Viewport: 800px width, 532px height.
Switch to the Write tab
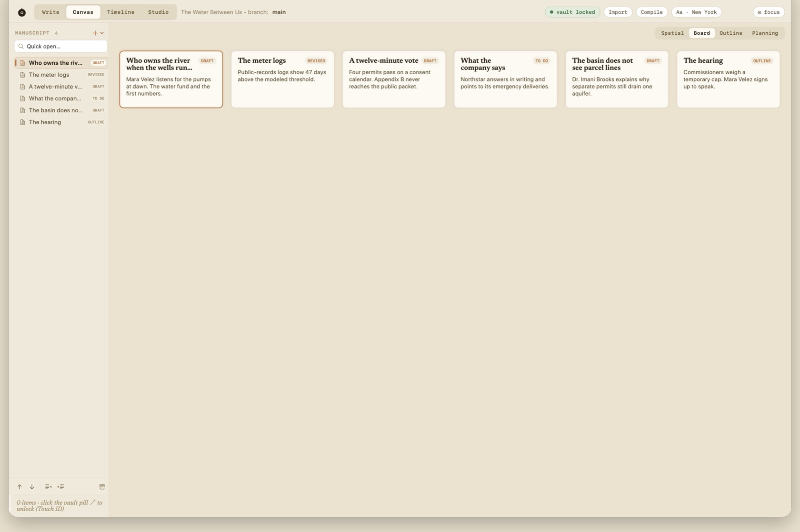(x=50, y=12)
